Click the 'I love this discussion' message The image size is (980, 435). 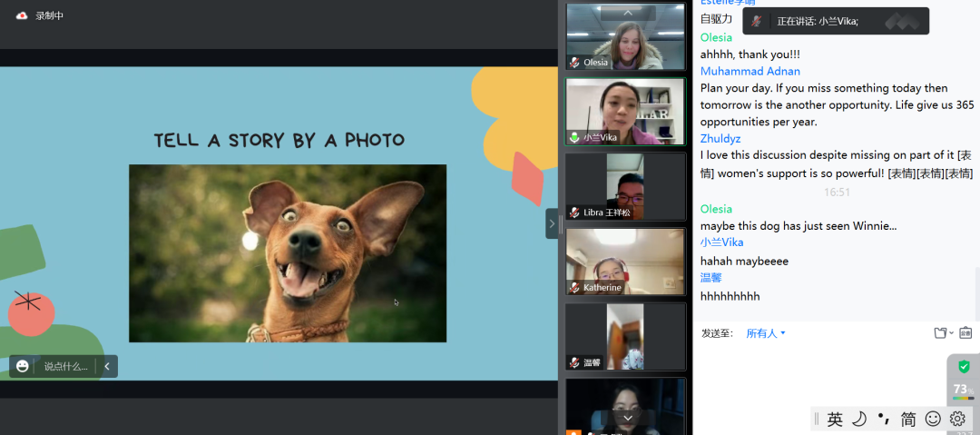click(x=837, y=164)
